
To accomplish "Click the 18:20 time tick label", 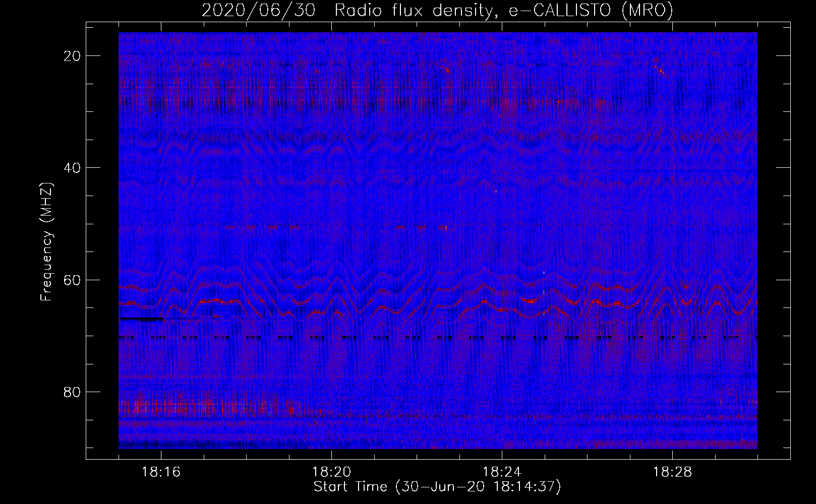I will tap(331, 472).
